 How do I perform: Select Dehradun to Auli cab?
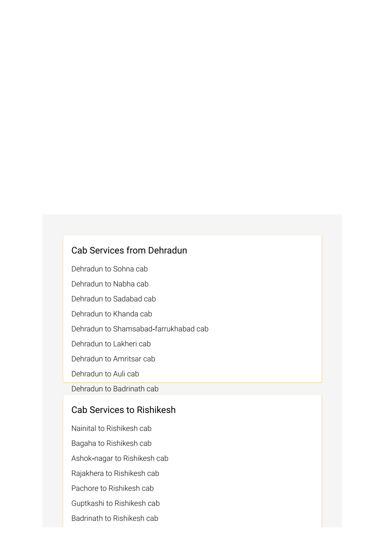pos(105,374)
